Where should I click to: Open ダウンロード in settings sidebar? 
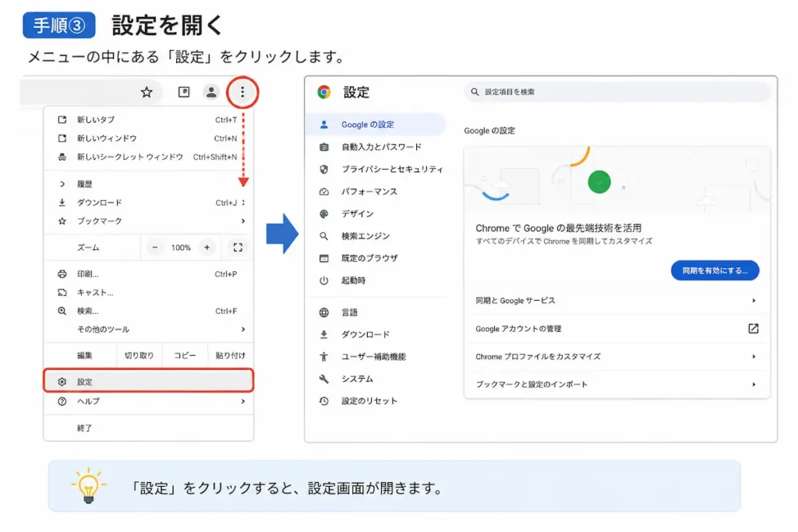(x=375, y=335)
